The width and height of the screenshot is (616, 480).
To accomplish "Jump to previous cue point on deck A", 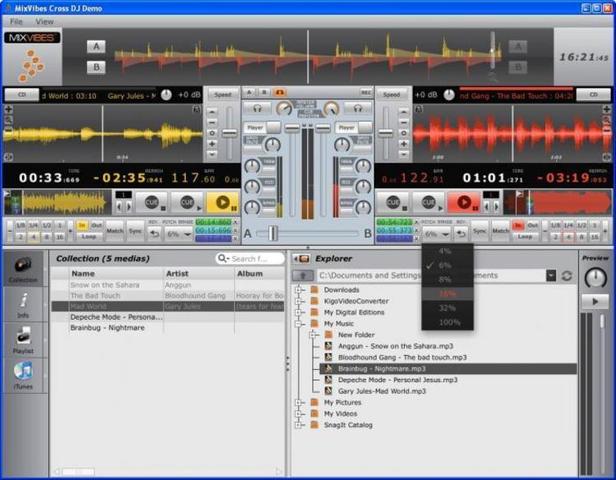I will pos(119,206).
